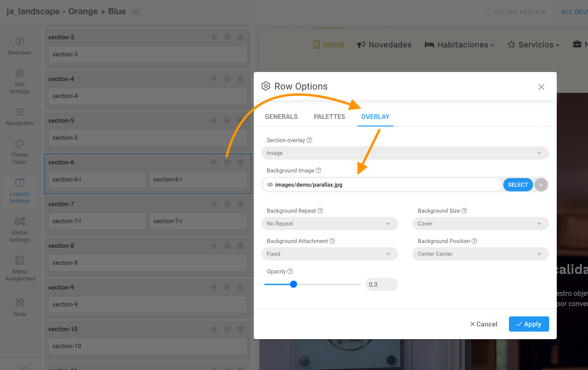Expand the Section overlay dropdown
Viewport: 588px width, 370px height.
click(x=405, y=153)
